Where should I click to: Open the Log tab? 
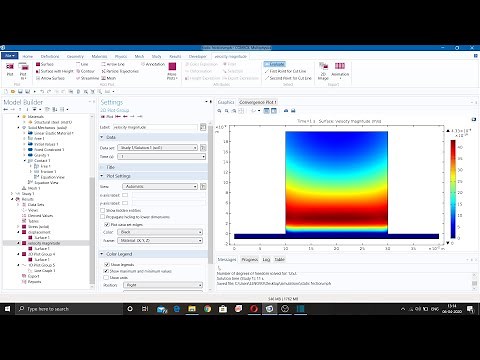click(266, 259)
